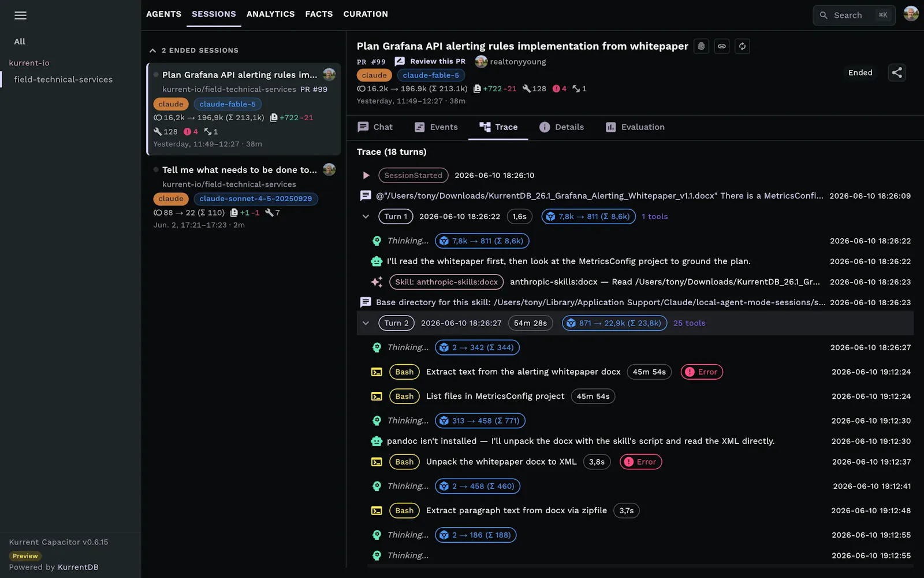The image size is (924, 578).
Task: Click the Skill: anthropic-skills:docx badge
Action: coord(446,282)
